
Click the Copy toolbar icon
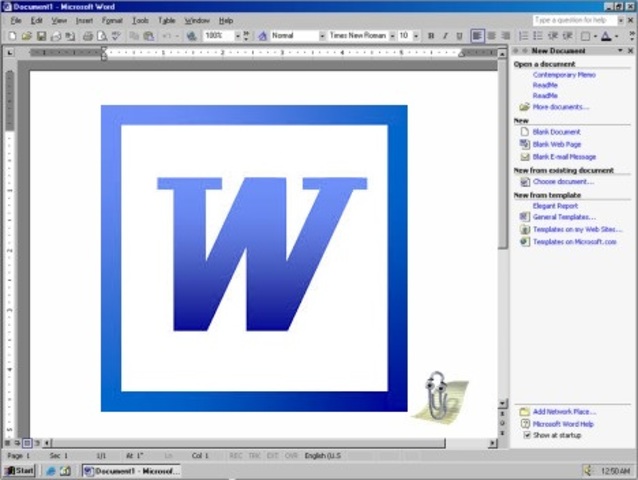134,36
